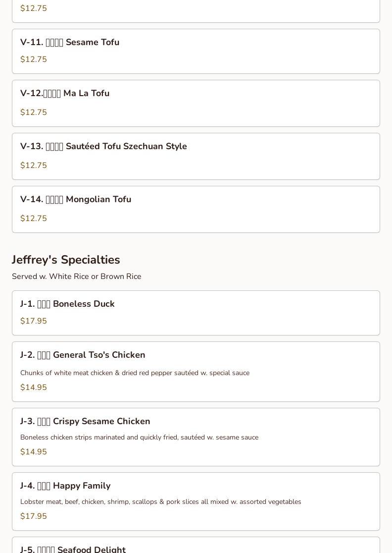The height and width of the screenshot is (553, 392).
Task: Click the Jeffrey's Specialties section heading
Action: (66, 260)
